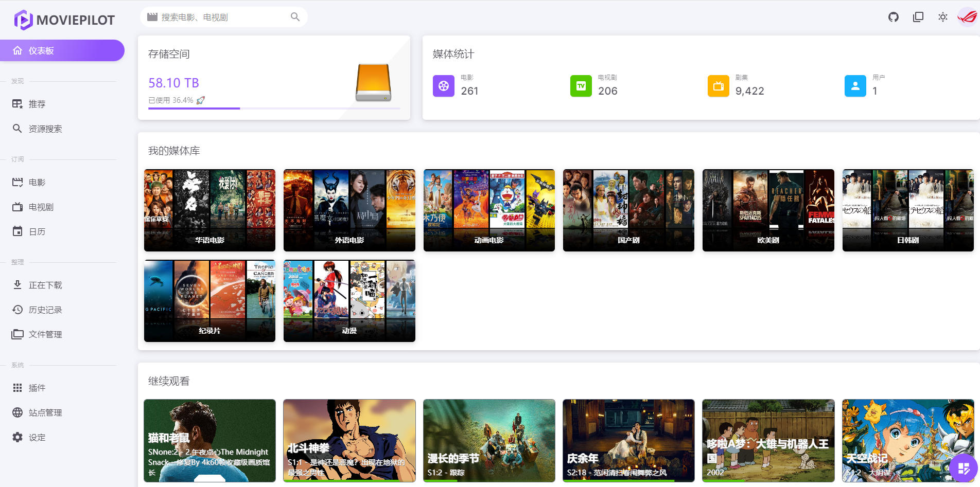980x487 pixels.
Task: Click the blue user statistics icon
Action: (855, 86)
